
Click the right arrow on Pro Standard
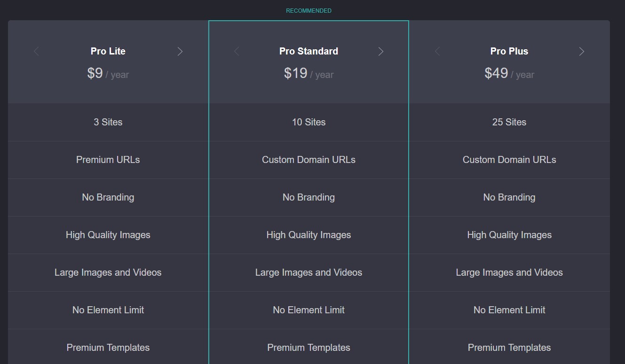pyautogui.click(x=380, y=51)
